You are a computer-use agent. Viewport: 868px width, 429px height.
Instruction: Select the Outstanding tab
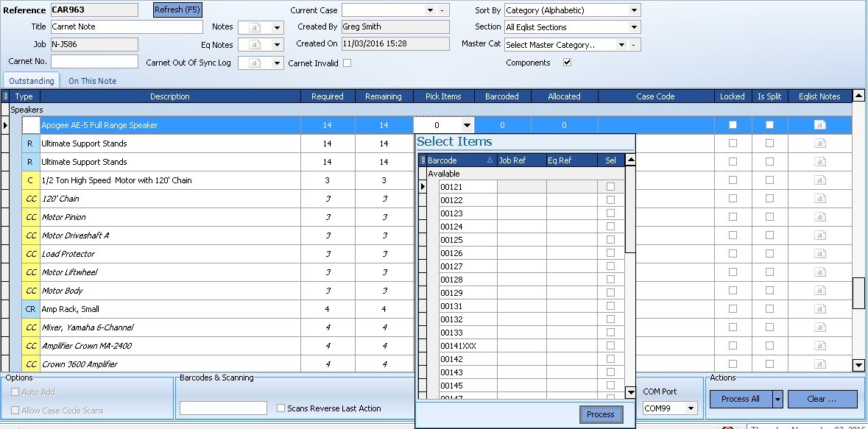coord(32,81)
